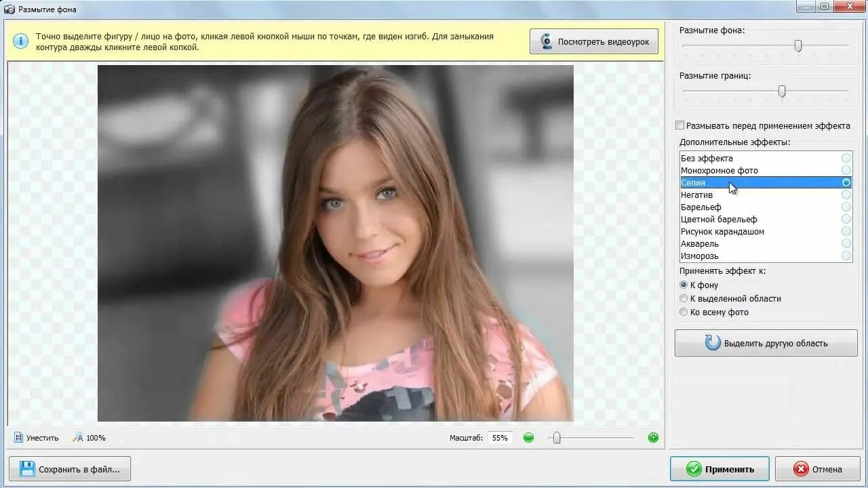The image size is (868, 488).
Task: Click the 100% zoom label
Action: click(x=96, y=438)
